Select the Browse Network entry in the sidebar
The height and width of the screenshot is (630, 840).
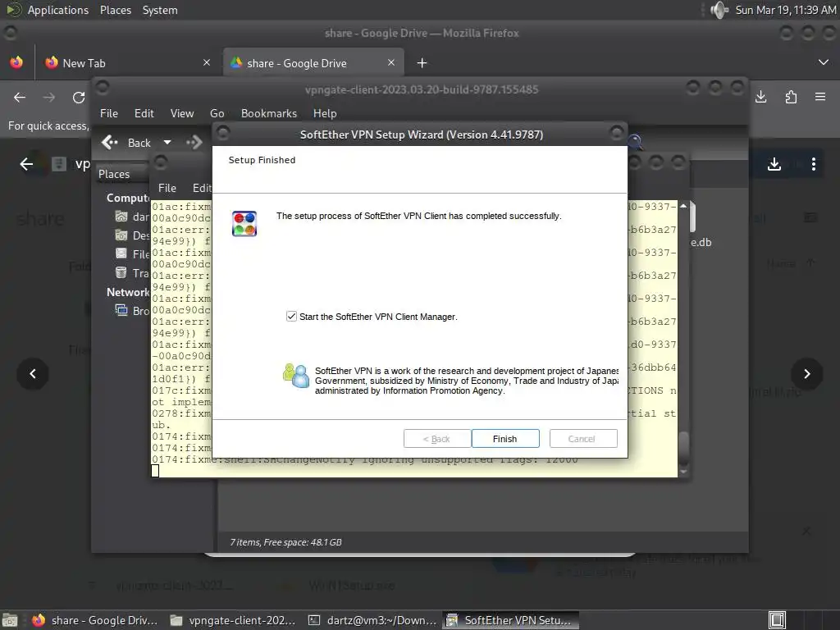click(x=132, y=311)
